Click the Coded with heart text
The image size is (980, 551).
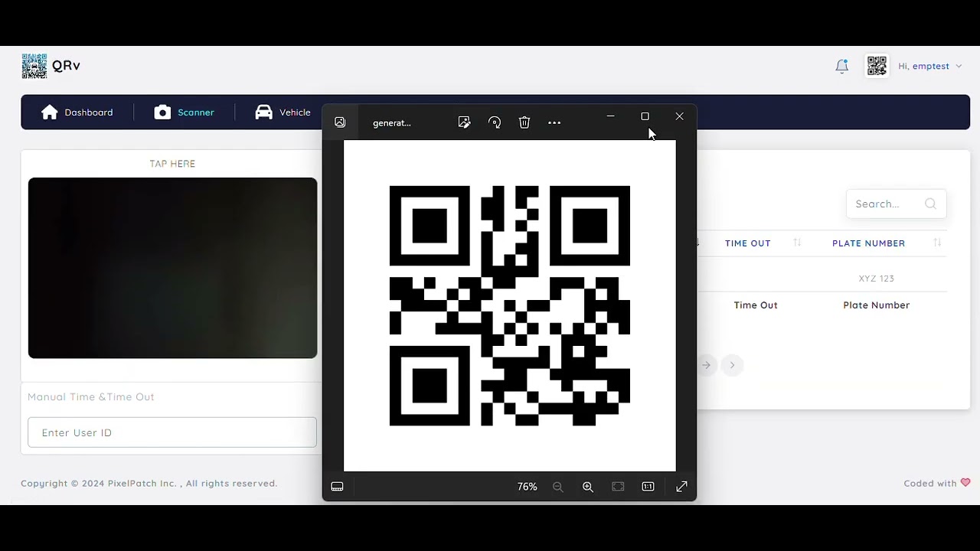[937, 484]
